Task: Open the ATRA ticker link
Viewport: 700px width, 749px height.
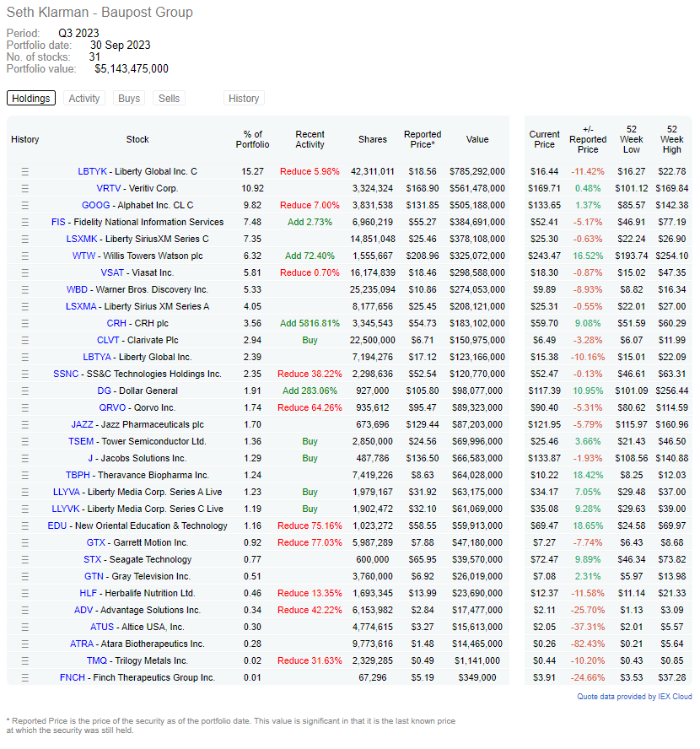Action: [x=82, y=644]
